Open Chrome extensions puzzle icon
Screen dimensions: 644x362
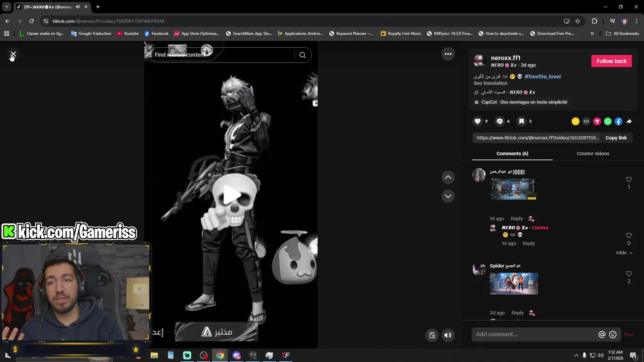pos(594,21)
